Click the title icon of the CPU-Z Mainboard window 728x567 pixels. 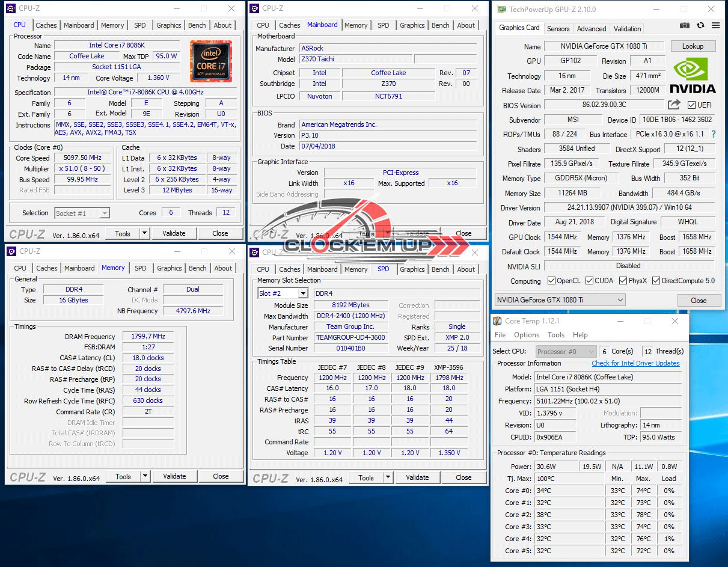[x=255, y=8]
